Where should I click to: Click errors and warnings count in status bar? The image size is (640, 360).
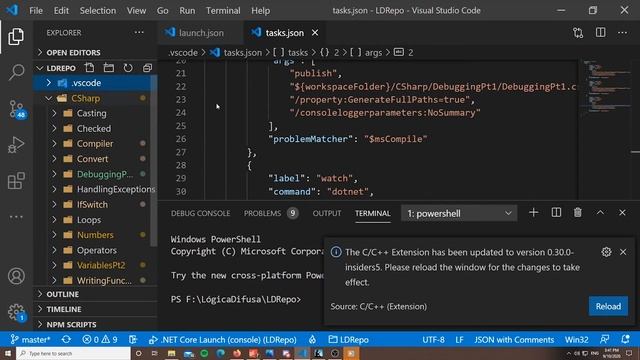pyautogui.click(x=100, y=340)
